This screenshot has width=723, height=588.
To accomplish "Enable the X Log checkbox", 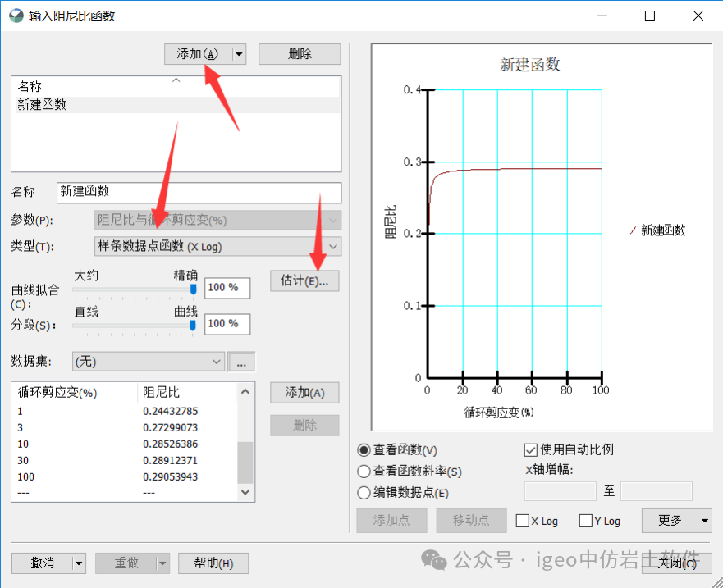I will tap(523, 520).
